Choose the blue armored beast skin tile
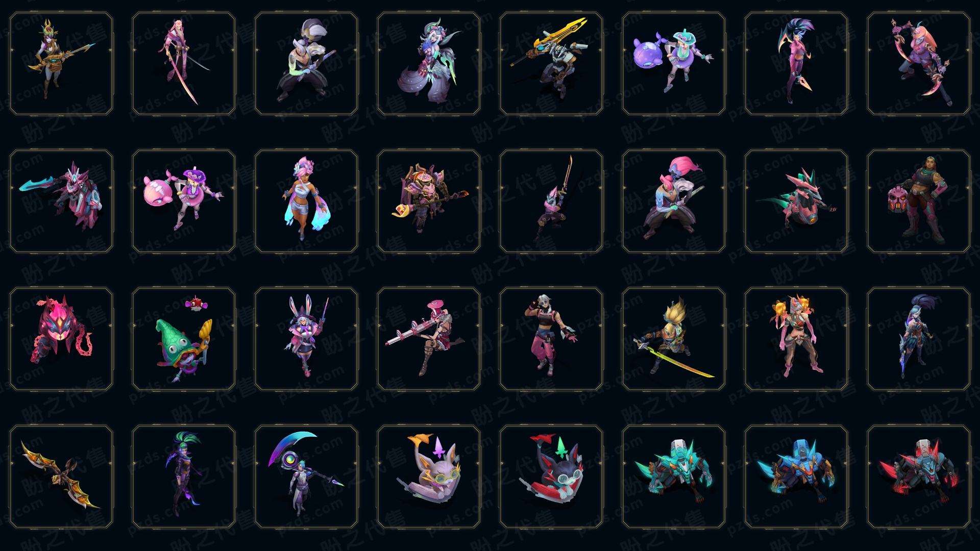This screenshot has width=980, height=551. [796, 477]
